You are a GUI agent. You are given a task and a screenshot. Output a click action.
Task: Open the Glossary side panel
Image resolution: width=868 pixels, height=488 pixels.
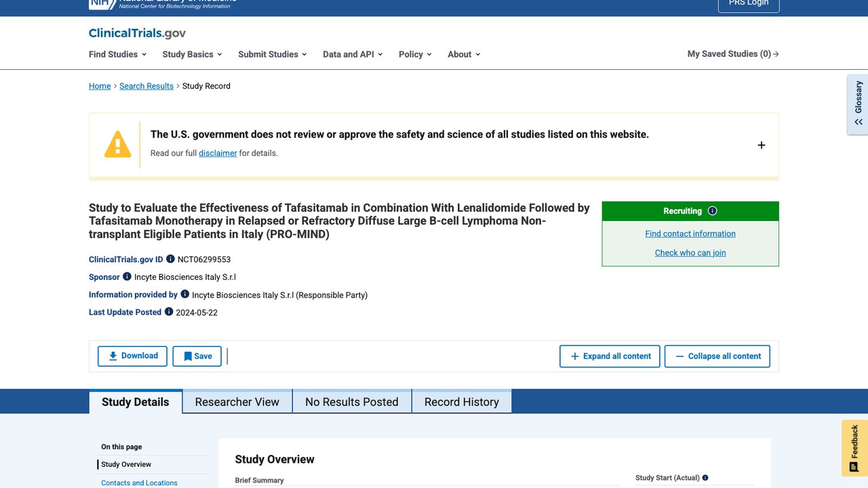pos(858,104)
